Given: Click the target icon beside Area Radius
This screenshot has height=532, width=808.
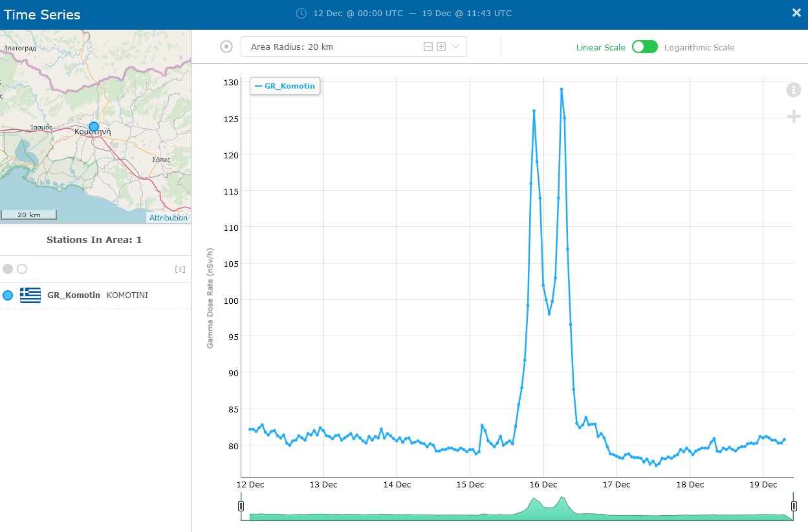Looking at the screenshot, I should coord(226,47).
